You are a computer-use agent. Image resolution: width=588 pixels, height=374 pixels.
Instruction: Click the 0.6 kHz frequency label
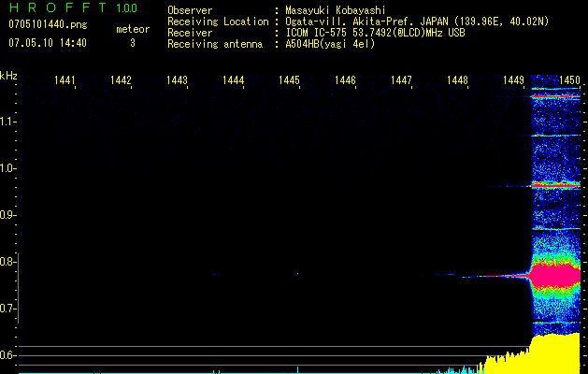click(7, 355)
